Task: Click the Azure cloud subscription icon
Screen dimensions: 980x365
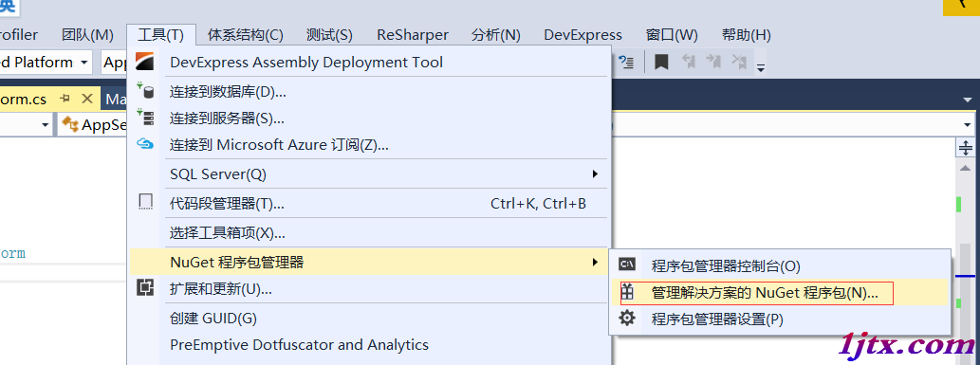Action: point(145,144)
